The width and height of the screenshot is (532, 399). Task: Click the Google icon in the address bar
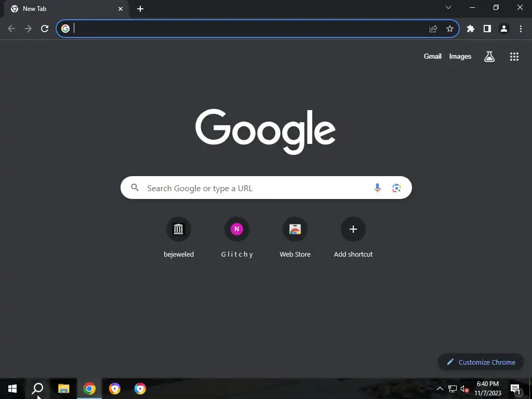[x=65, y=29]
